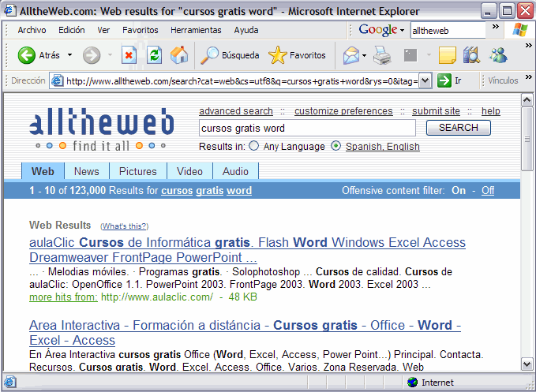
Task: Expand the Forward history dropdown arrow
Action: pos(110,55)
